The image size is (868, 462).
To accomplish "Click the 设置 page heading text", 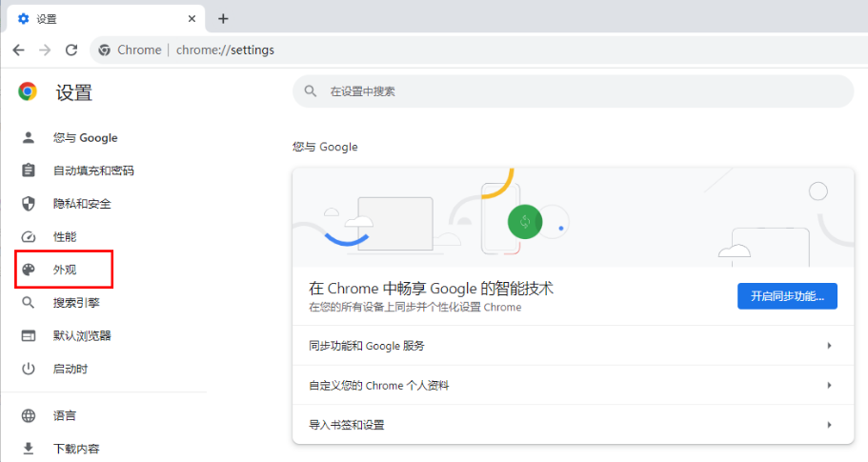I will (x=74, y=92).
